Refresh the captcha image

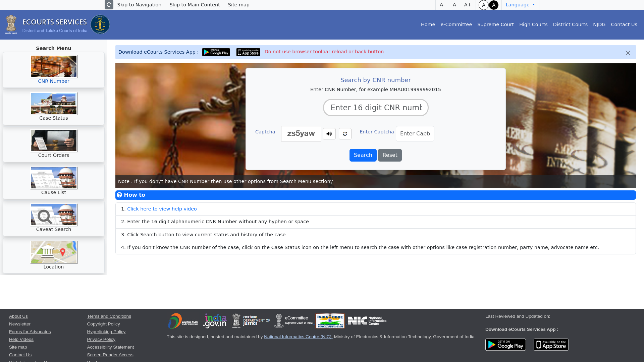tap(345, 134)
